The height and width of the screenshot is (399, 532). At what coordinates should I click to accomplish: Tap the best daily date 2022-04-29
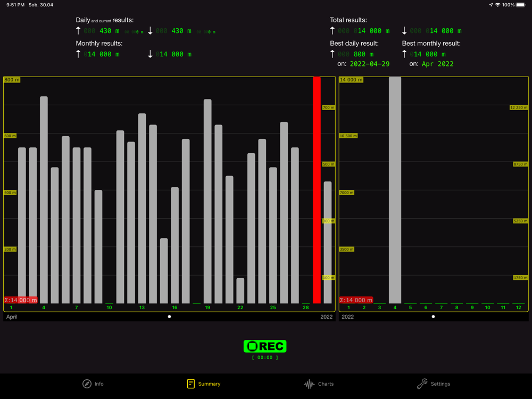(x=370, y=64)
